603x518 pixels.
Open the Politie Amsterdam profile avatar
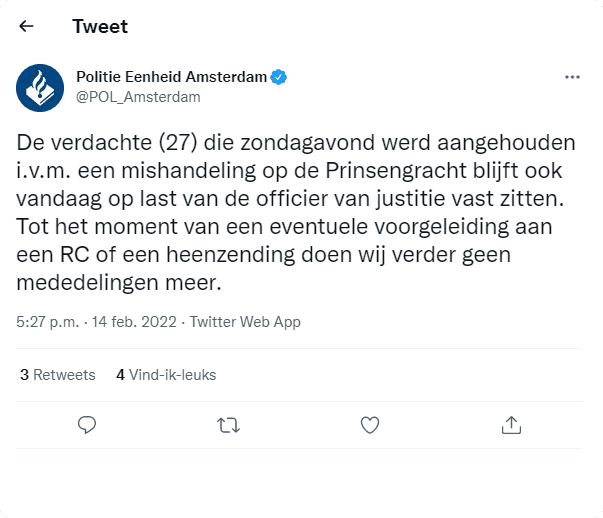coord(41,87)
